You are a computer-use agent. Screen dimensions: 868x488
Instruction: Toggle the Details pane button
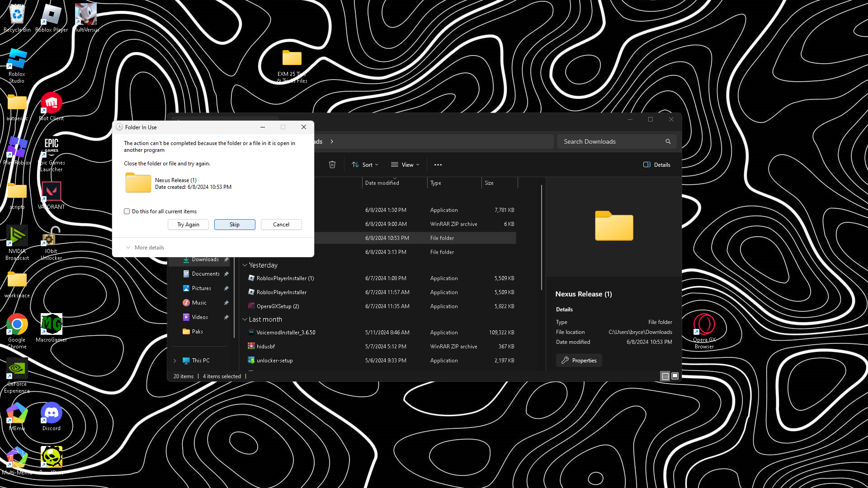coord(656,164)
